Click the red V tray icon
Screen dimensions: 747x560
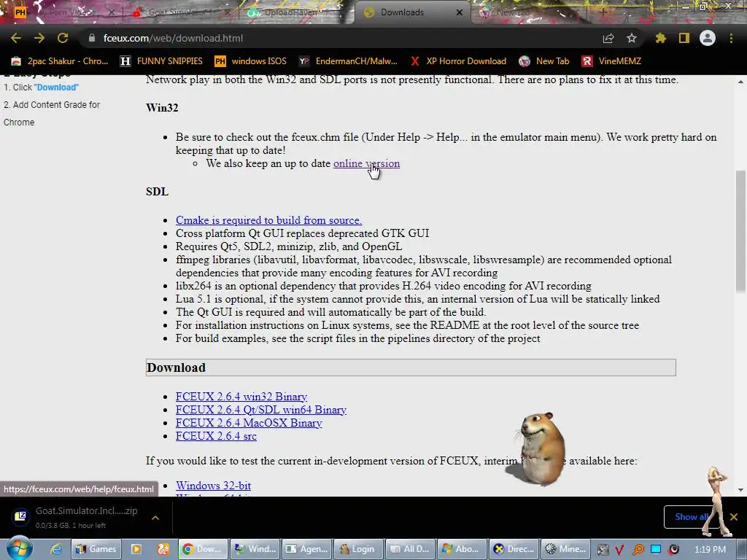coord(619,550)
